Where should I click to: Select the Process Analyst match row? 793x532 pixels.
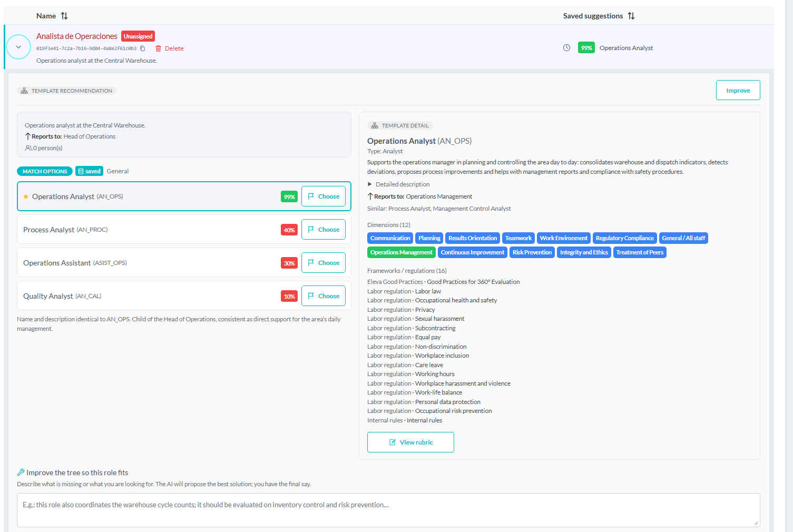point(184,229)
